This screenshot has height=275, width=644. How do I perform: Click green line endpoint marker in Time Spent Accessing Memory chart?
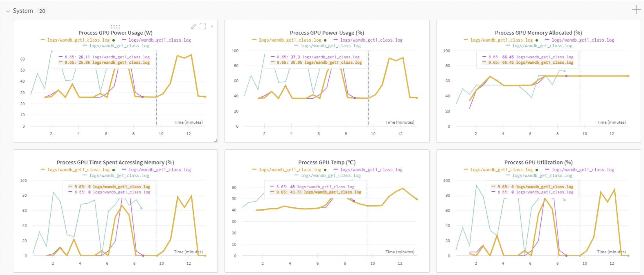[141, 208]
